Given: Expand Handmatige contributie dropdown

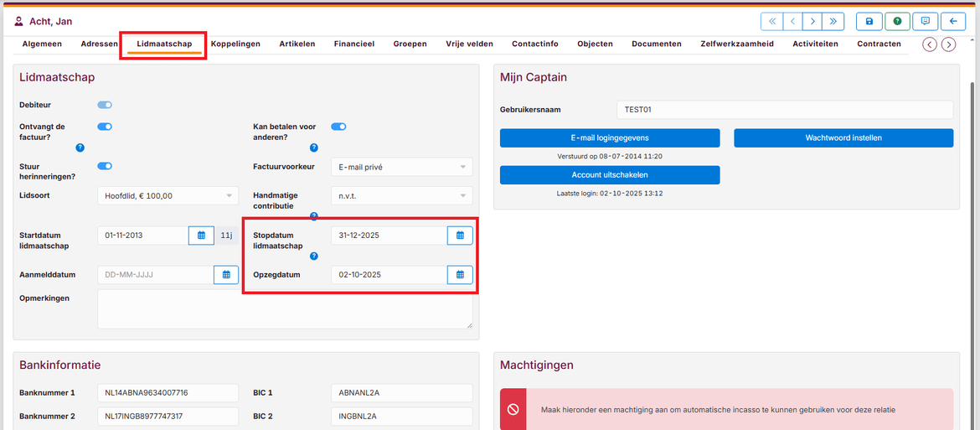Looking at the screenshot, I should (x=401, y=196).
